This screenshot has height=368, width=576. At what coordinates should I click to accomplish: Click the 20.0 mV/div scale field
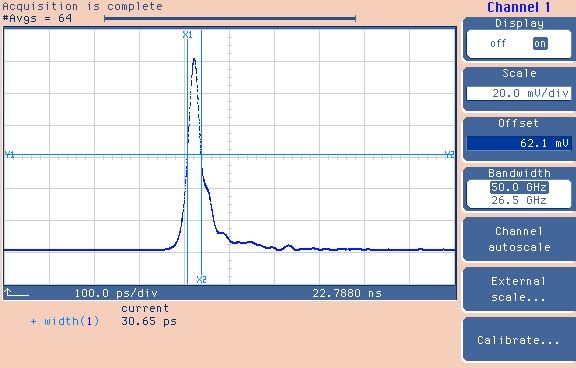(519, 93)
